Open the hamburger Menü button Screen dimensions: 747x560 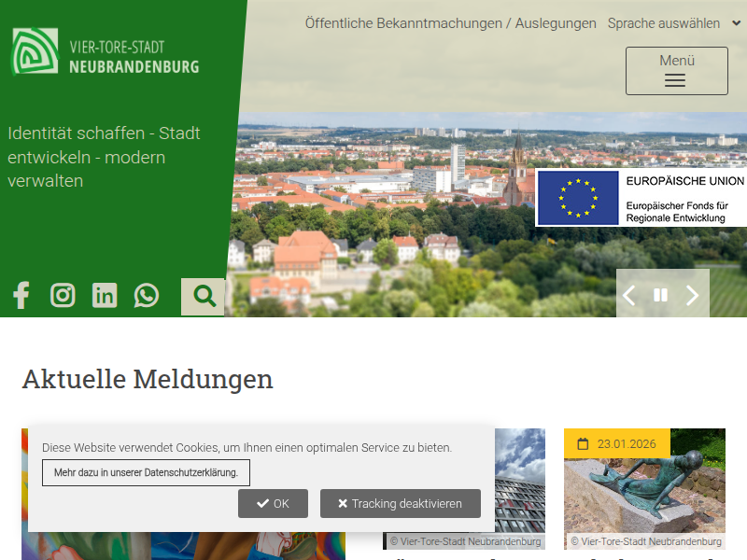[x=676, y=71]
